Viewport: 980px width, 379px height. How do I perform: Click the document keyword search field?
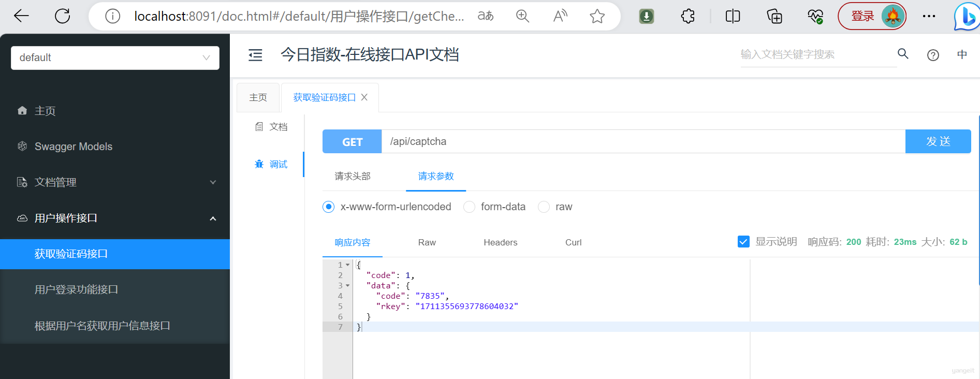click(818, 54)
